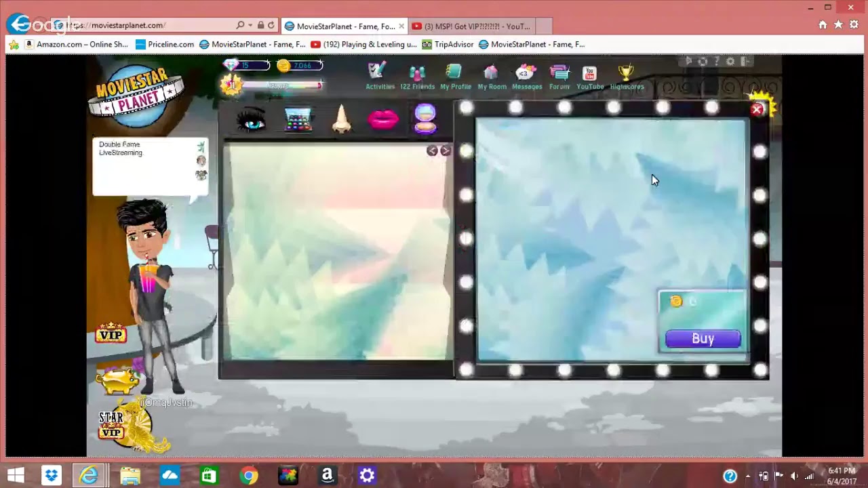868x488 pixels.
Task: Click the StarCoins counter
Action: click(x=300, y=65)
